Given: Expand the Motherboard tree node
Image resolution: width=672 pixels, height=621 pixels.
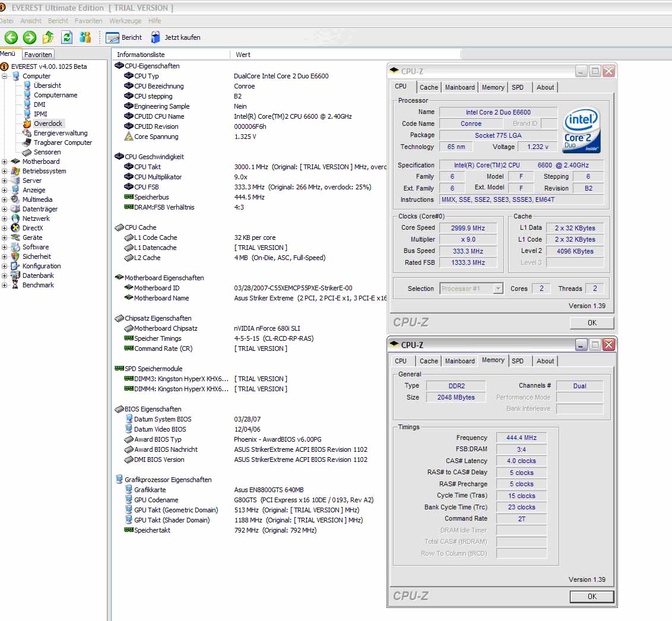Looking at the screenshot, I should [x=4, y=161].
